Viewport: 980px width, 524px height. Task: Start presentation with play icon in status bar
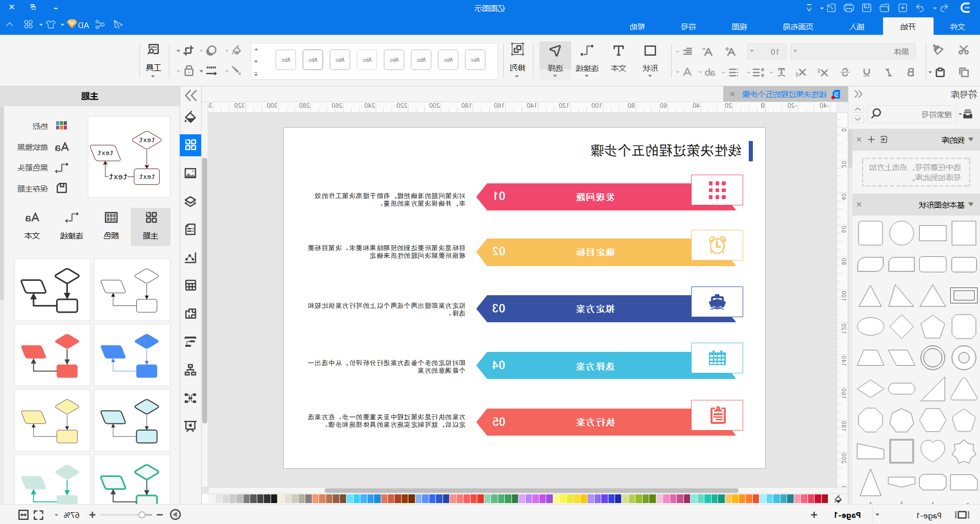coord(175,514)
